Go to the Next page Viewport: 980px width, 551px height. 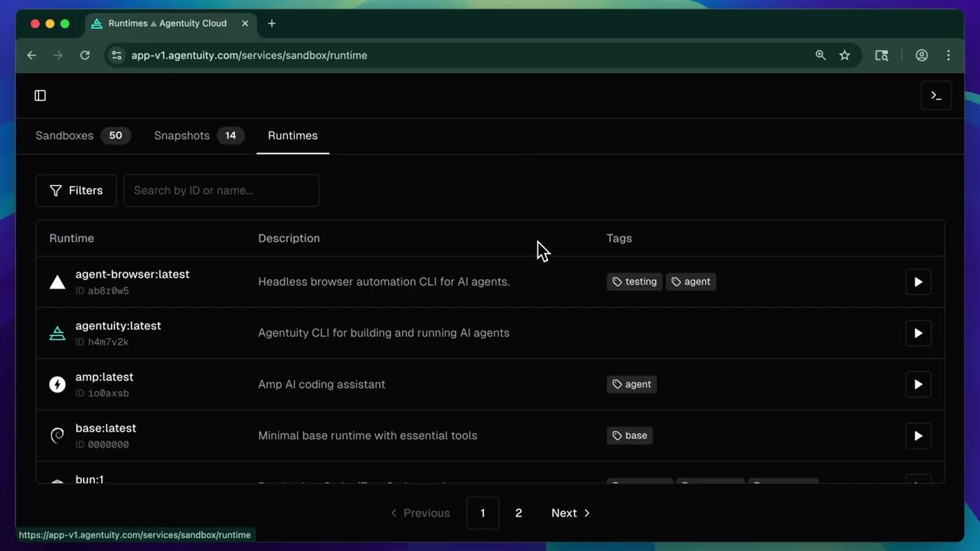click(571, 513)
